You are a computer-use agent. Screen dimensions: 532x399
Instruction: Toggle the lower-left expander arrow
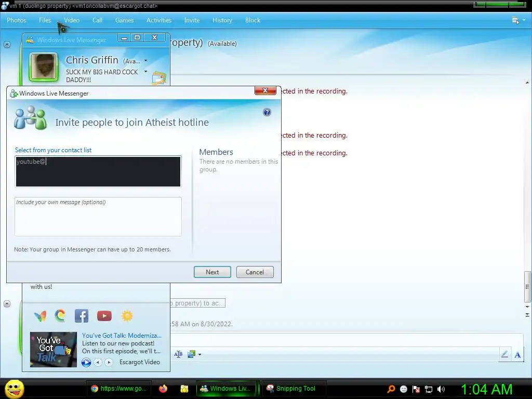coord(7,303)
